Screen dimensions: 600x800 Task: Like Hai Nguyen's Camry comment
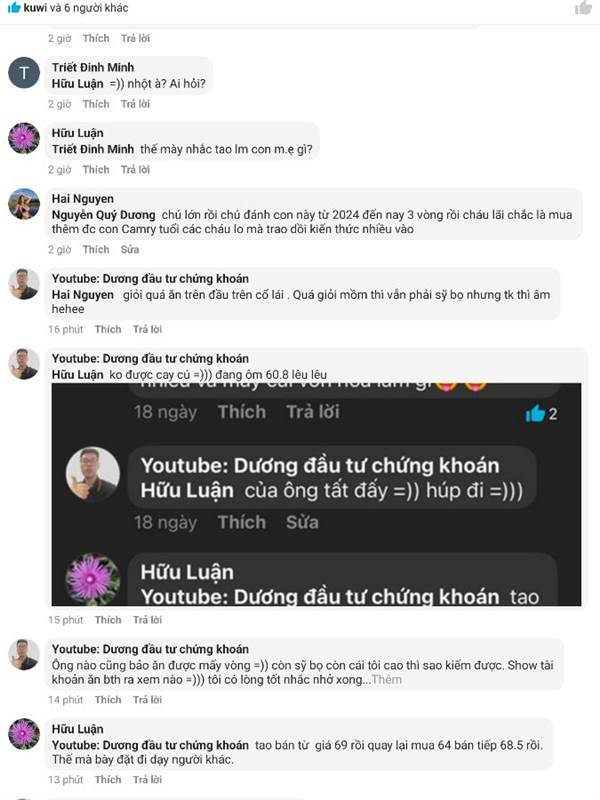coord(96,249)
